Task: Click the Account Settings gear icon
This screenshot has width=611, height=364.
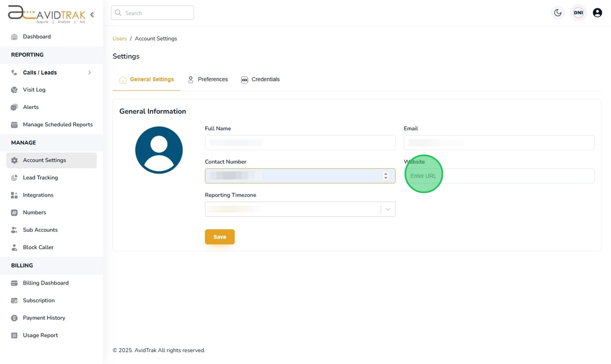Action: (x=14, y=160)
